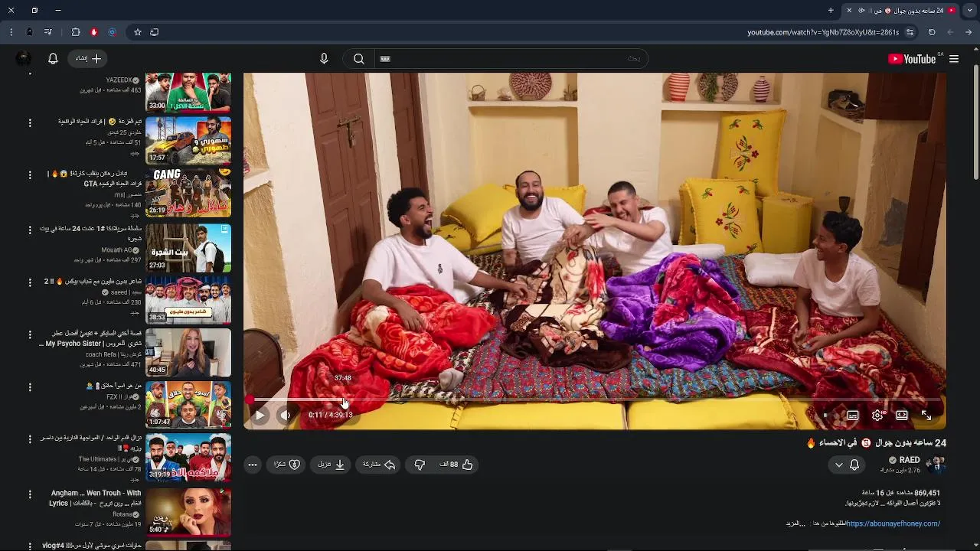This screenshot has width=980, height=551.
Task: Reload the page
Action: (932, 32)
